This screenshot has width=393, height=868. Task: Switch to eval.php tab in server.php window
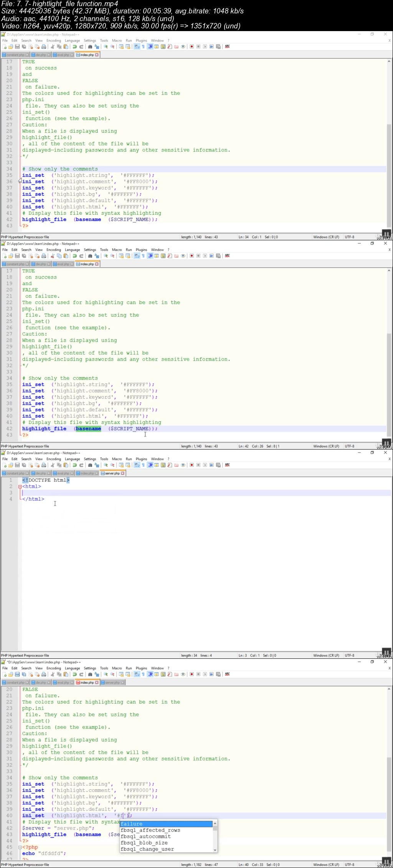pyautogui.click(x=63, y=473)
